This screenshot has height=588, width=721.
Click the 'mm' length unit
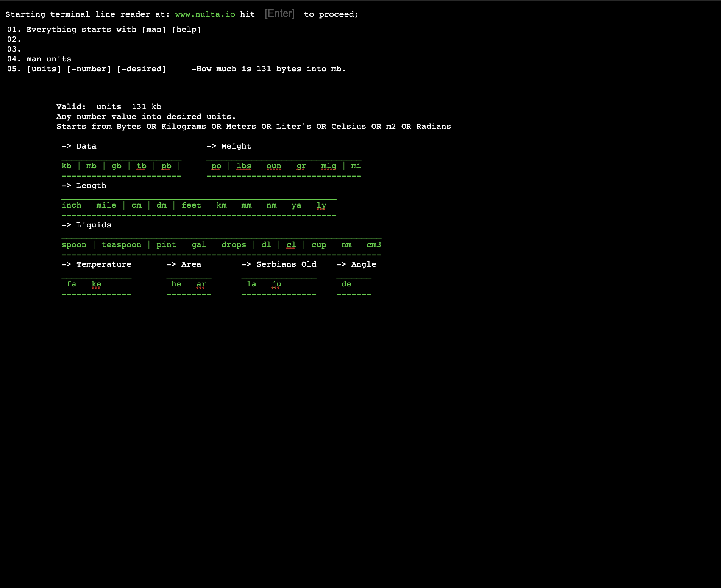click(247, 205)
